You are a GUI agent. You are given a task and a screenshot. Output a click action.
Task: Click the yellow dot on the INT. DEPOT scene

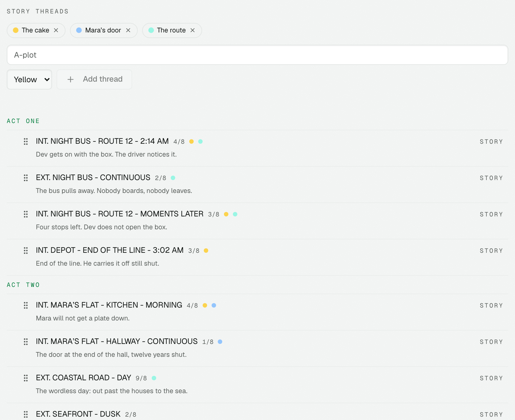206,251
